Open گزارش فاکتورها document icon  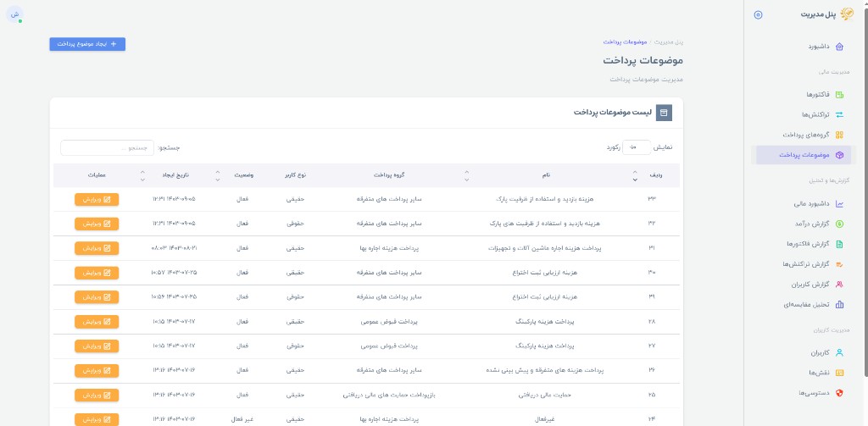pyautogui.click(x=839, y=243)
